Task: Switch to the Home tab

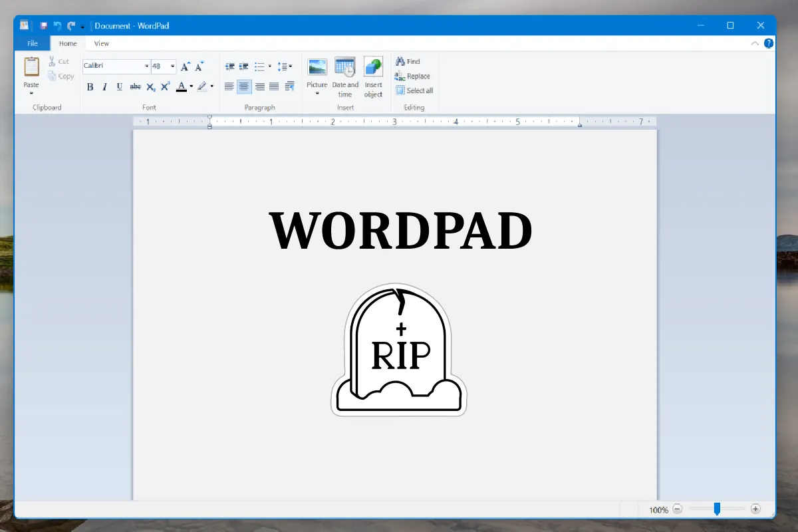Action: [68, 43]
